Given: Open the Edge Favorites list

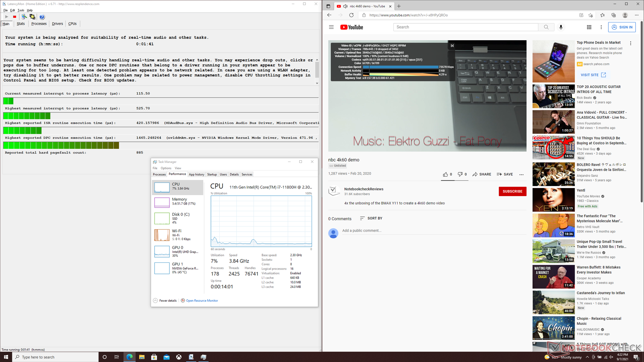Looking at the screenshot, I should point(602,15).
